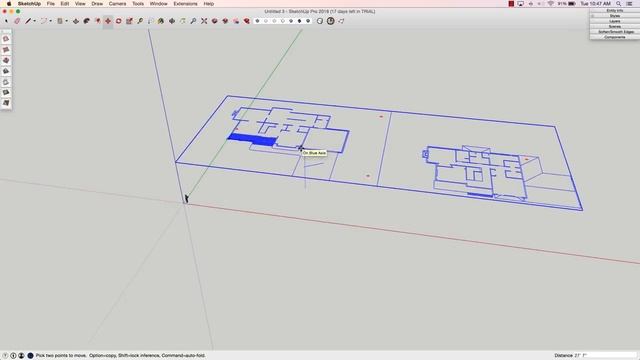Toggle X-Ray face style
The width and height of the screenshot is (640, 360).
pos(257,21)
